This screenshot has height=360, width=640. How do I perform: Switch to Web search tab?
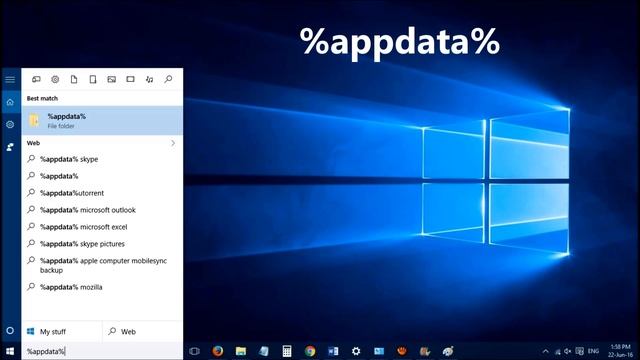click(142, 331)
